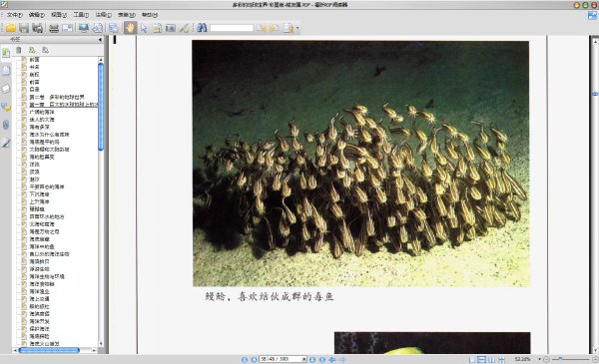Click the Find Next icon
The width and height of the screenshot is (599, 364).
coord(274,28)
